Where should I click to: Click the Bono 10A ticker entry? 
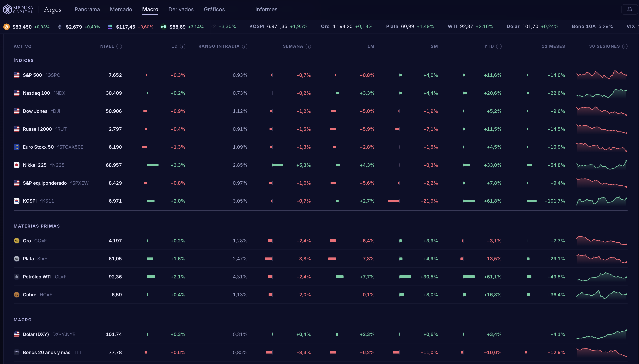click(x=592, y=26)
